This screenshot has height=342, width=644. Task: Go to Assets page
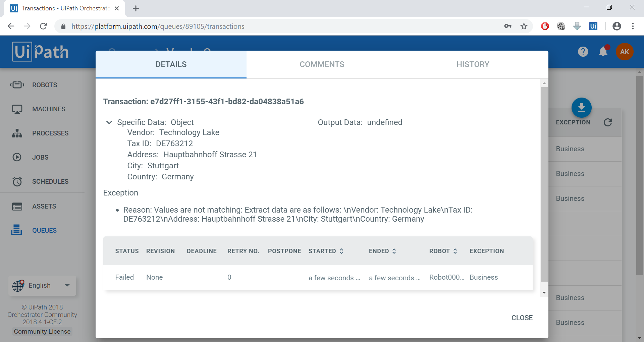(44, 207)
